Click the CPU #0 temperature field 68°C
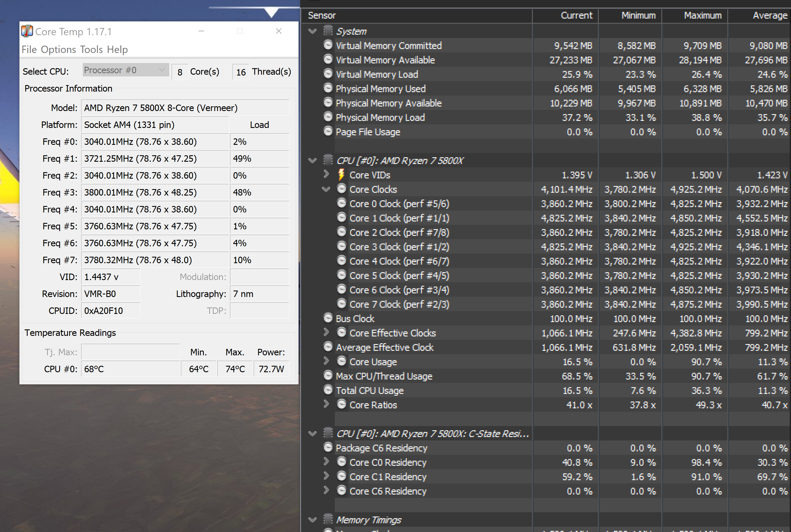Viewport: 791px width, 532px height. 130,369
